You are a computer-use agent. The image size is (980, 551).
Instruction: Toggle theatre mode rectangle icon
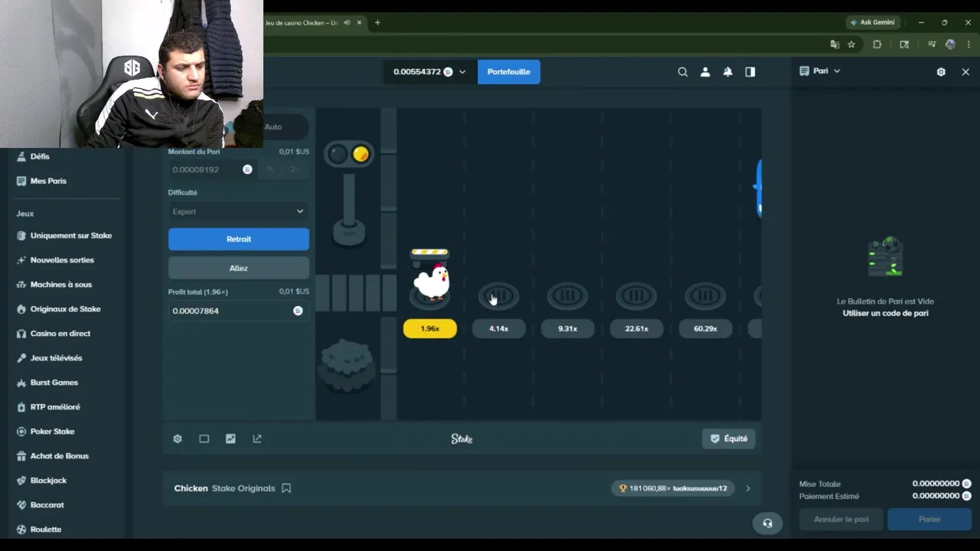pyautogui.click(x=204, y=439)
